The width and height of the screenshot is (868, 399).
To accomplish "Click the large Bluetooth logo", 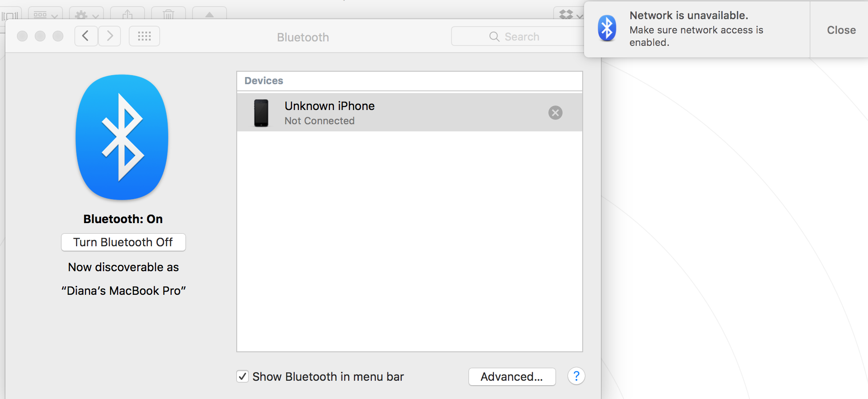I will point(122,137).
